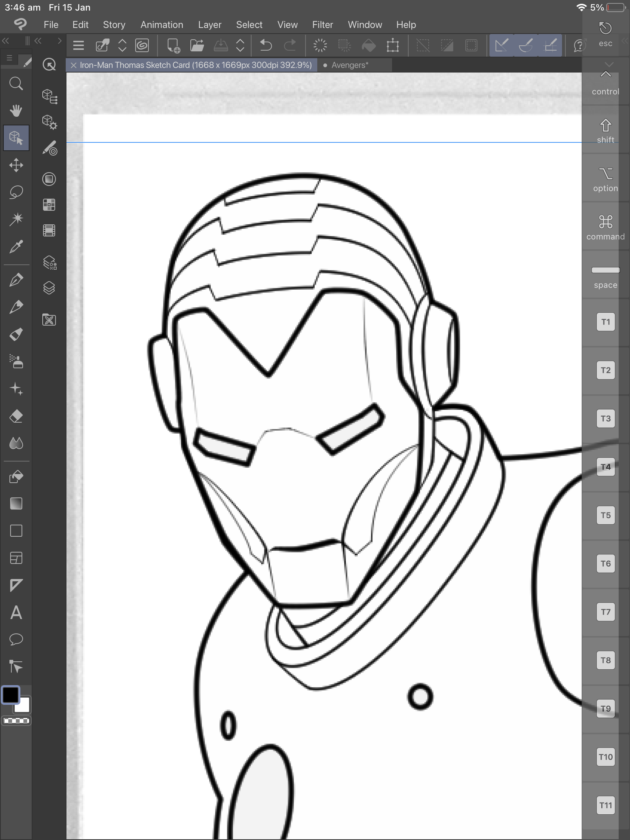Expand arrows beside the Save icon
The image size is (630, 840).
(x=240, y=46)
